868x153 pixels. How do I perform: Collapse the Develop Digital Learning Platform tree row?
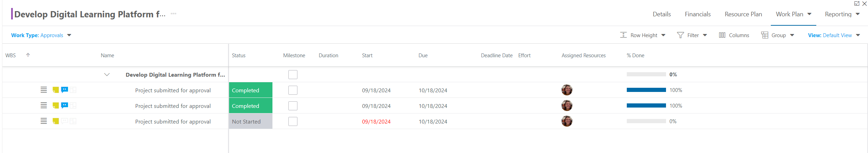pos(107,75)
